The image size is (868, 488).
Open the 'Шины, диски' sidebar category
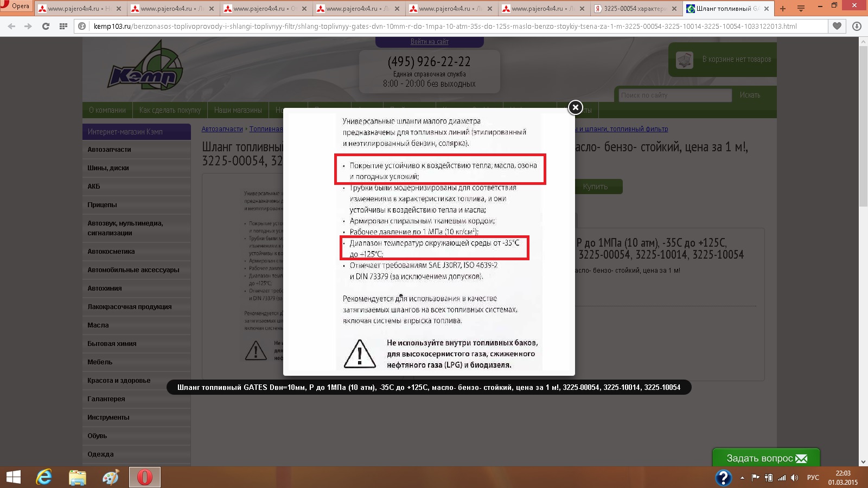tap(137, 168)
